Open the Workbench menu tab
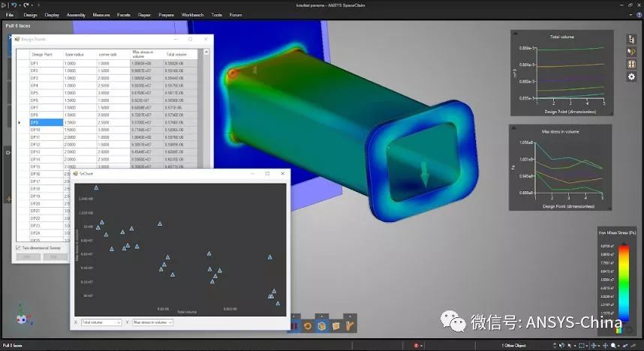This screenshot has width=644, height=351. (x=193, y=15)
